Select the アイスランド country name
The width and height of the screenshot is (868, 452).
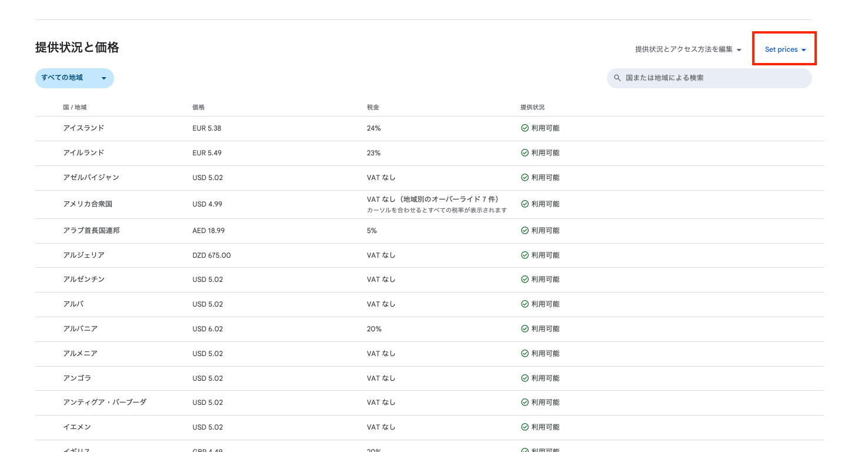coord(84,128)
